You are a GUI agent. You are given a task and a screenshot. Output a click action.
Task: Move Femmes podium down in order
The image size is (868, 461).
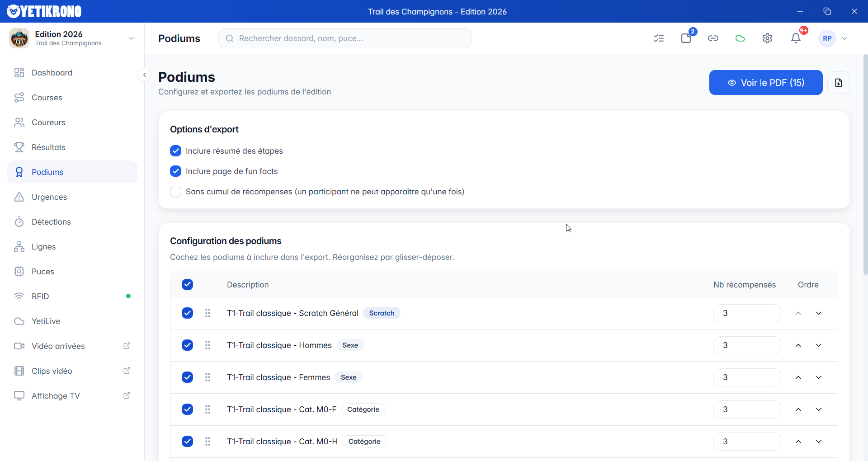(818, 377)
